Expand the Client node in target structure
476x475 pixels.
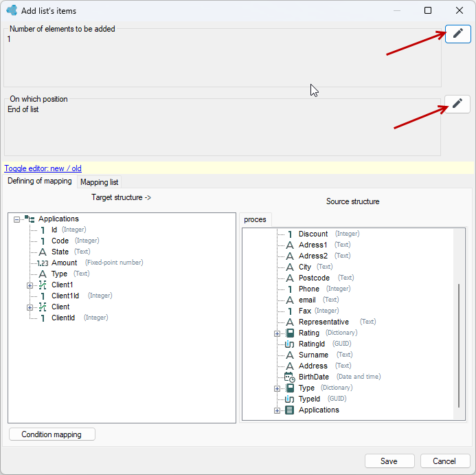pos(30,307)
